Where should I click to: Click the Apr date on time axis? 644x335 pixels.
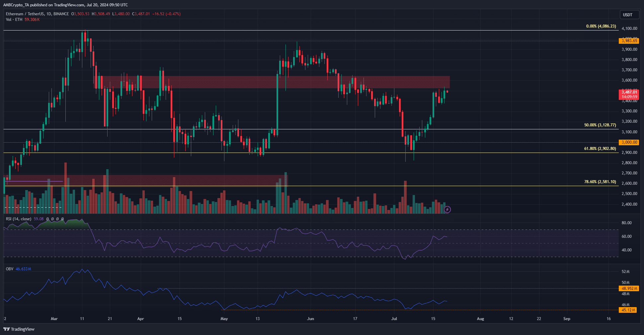tap(140, 319)
